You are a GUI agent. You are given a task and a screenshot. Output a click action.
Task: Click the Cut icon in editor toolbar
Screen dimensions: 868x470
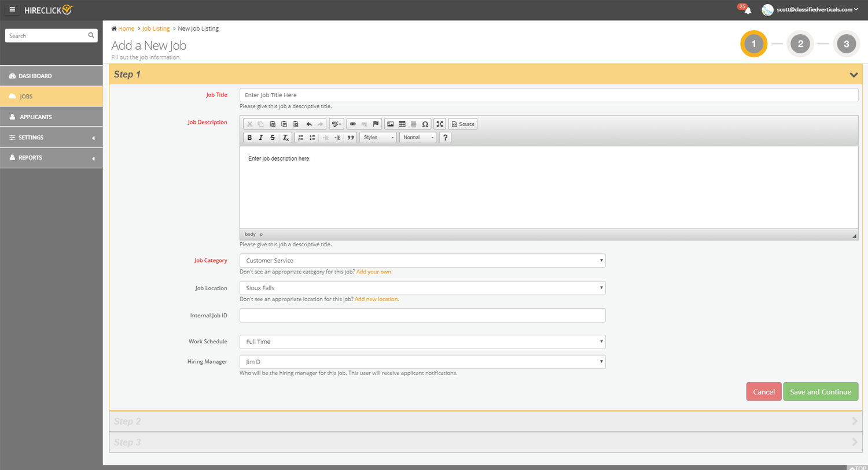click(249, 124)
